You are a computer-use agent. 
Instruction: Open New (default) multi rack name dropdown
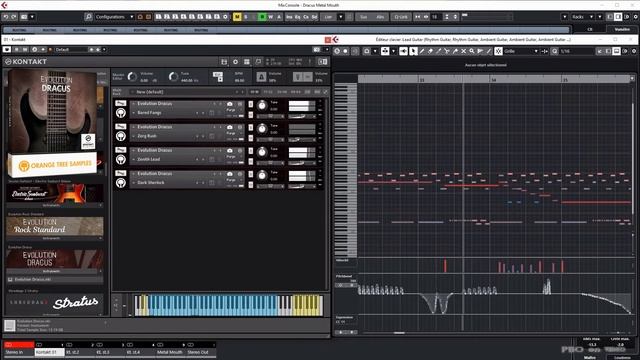coord(187,92)
